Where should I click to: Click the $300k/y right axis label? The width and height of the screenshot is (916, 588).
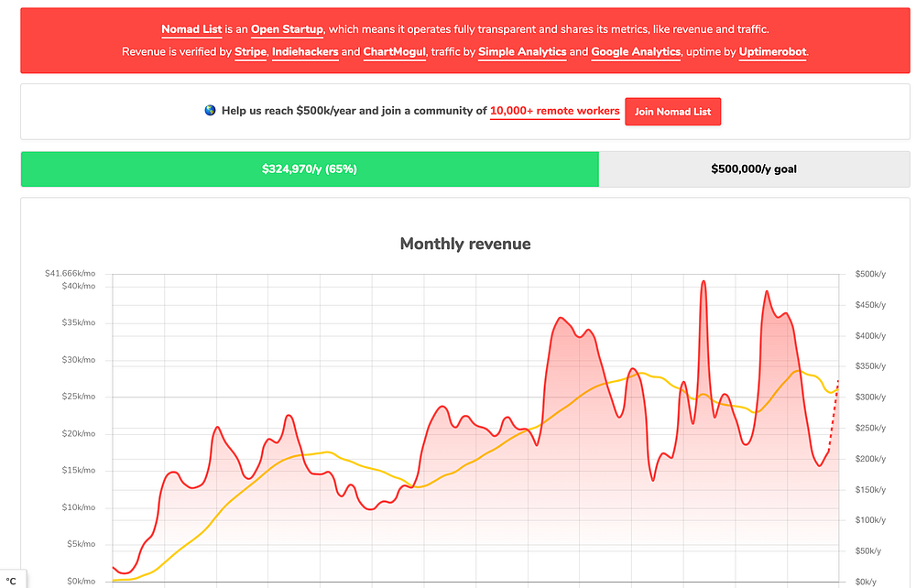tap(870, 397)
